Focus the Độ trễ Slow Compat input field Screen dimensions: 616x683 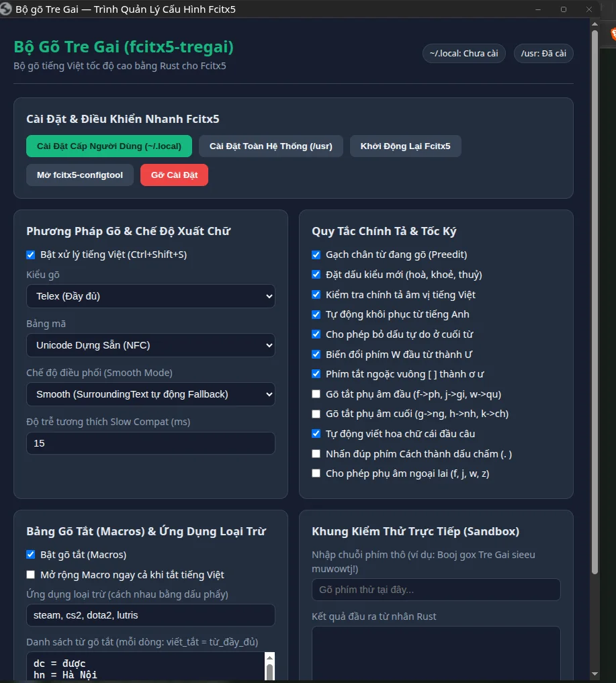150,443
